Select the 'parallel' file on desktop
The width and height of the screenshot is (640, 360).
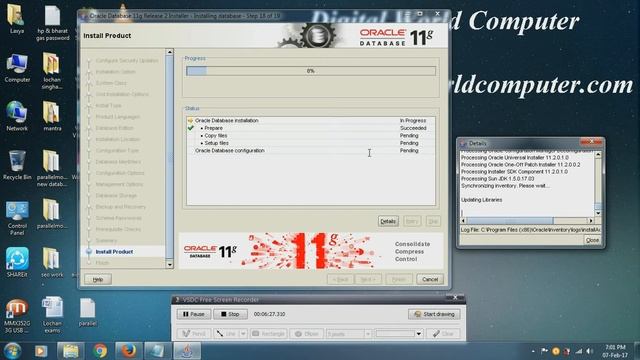click(x=88, y=312)
